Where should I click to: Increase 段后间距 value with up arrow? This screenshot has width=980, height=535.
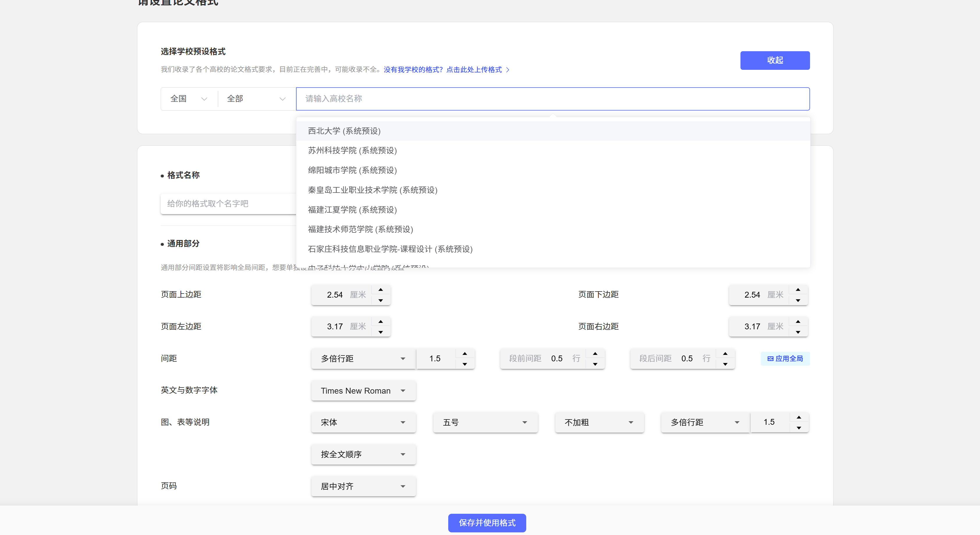725,354
